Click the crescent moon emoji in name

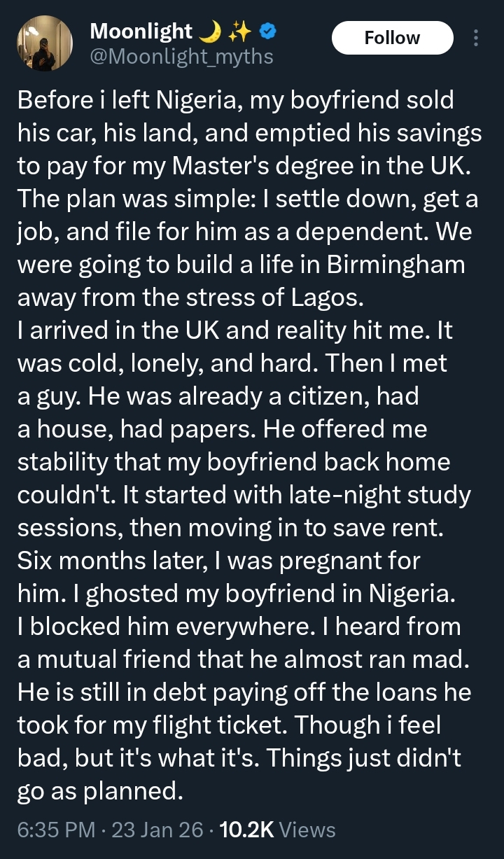coord(209,31)
